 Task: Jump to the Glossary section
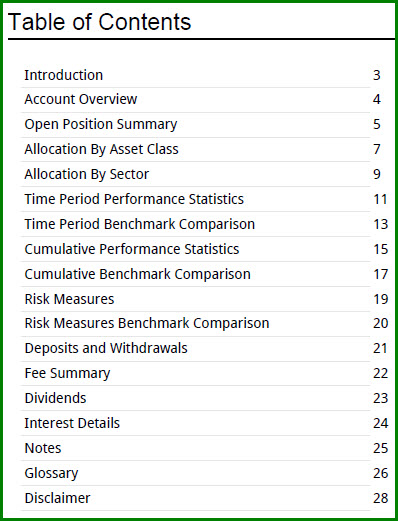click(x=51, y=473)
